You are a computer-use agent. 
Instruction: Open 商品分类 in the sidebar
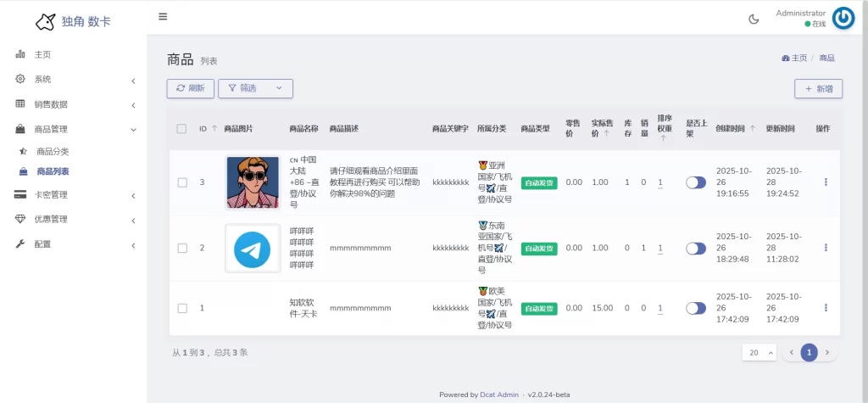pyautogui.click(x=53, y=151)
